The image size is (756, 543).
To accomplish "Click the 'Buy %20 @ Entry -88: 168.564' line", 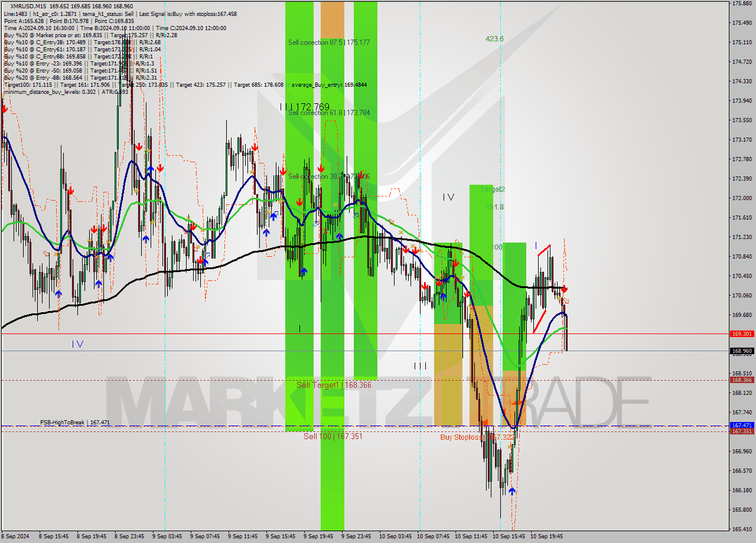I will click(80, 77).
